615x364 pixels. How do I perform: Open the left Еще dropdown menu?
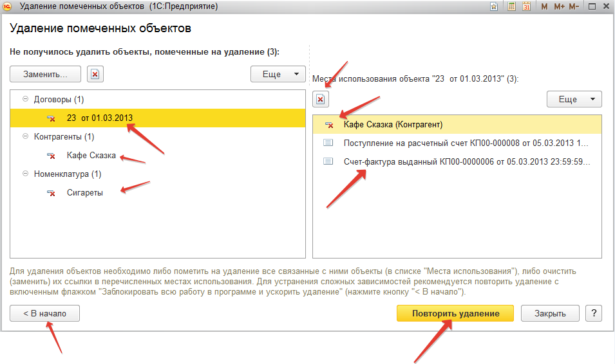coord(278,74)
